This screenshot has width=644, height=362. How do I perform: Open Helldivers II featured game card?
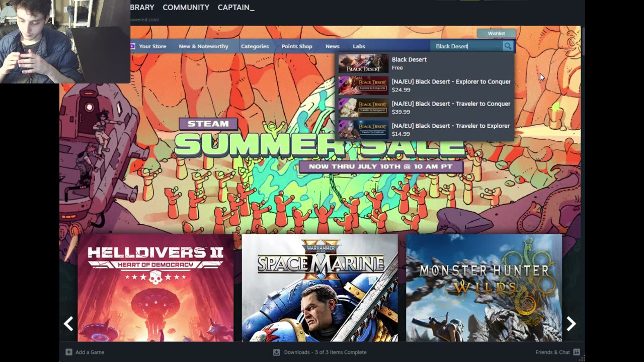(x=155, y=288)
